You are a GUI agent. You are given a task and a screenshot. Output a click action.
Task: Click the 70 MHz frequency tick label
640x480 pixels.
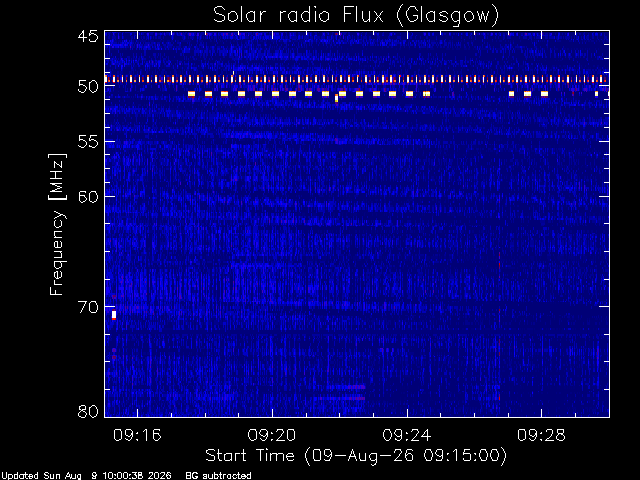tap(88, 307)
